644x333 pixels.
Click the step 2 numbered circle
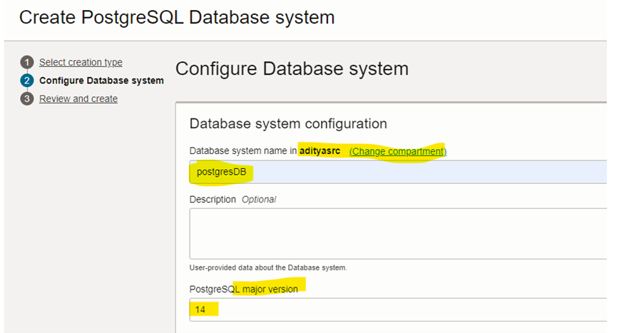click(27, 81)
